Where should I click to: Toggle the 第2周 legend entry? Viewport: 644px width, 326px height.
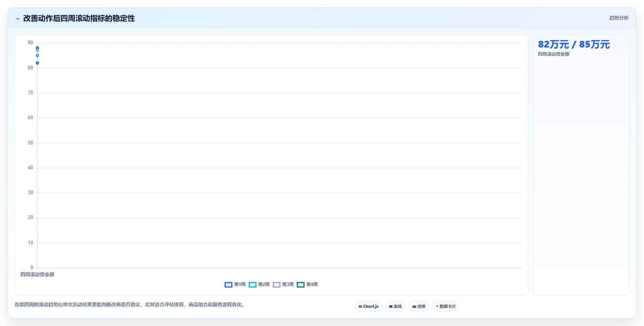[259, 284]
